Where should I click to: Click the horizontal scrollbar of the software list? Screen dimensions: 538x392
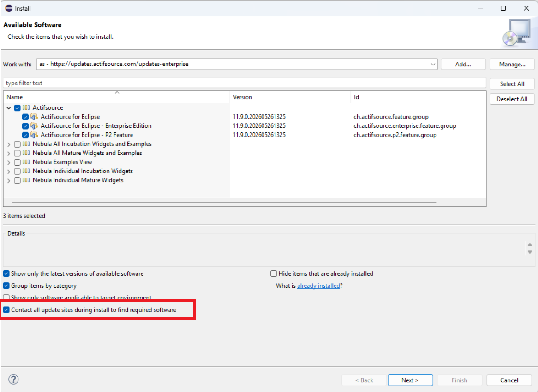[x=224, y=202]
